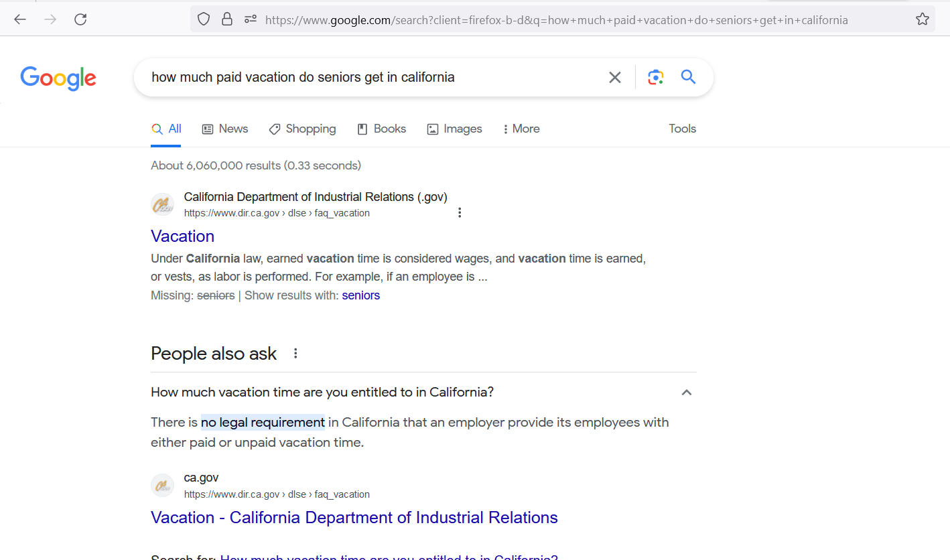The width and height of the screenshot is (950, 560).
Task: Switch to the Images tab
Action: pos(455,129)
